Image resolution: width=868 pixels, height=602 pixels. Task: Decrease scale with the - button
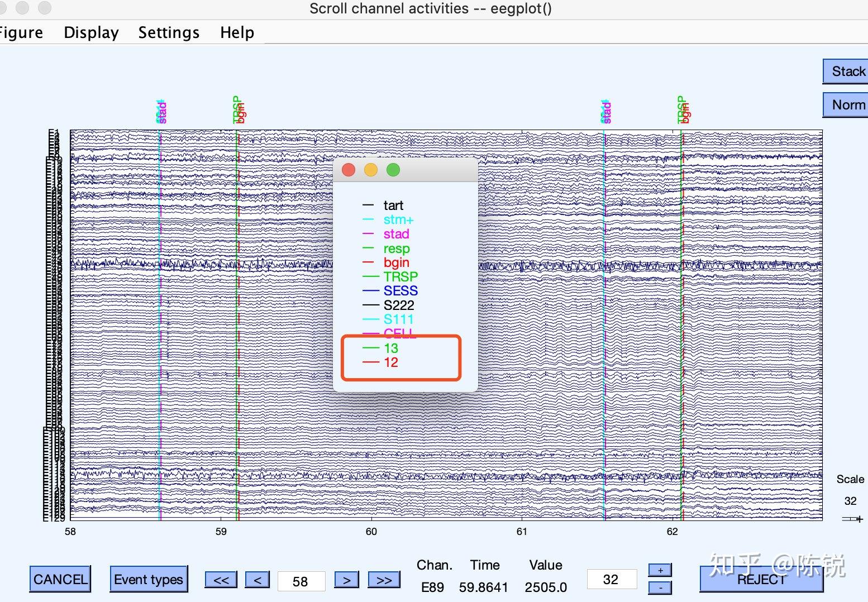660,587
